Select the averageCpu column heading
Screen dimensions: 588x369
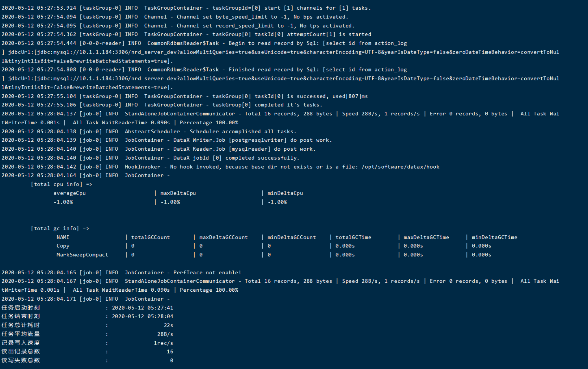[x=70, y=193]
